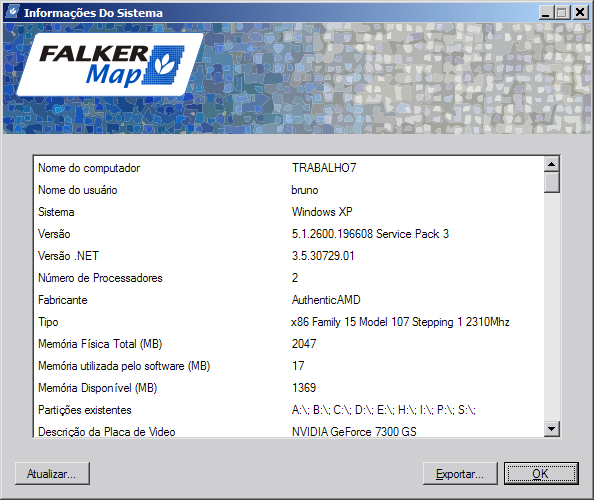Viewport: 594px width, 500px height.
Task: Select the Fabricante AuthenticAMD row
Action: (289, 300)
